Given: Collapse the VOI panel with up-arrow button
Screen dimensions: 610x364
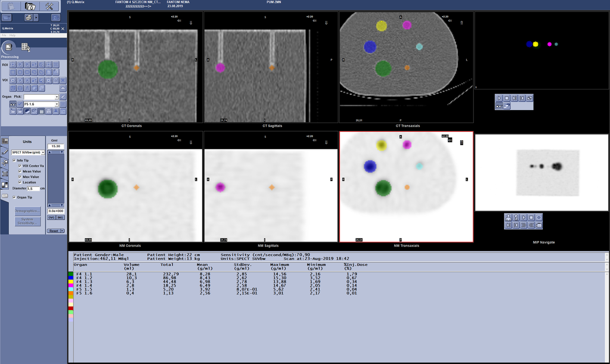Looking at the screenshot, I should [63, 88].
